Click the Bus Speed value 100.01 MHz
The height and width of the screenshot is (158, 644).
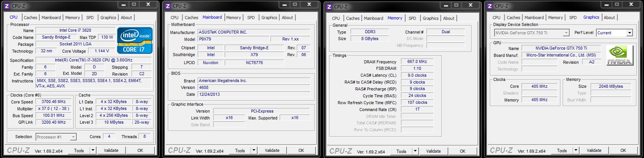54,115
